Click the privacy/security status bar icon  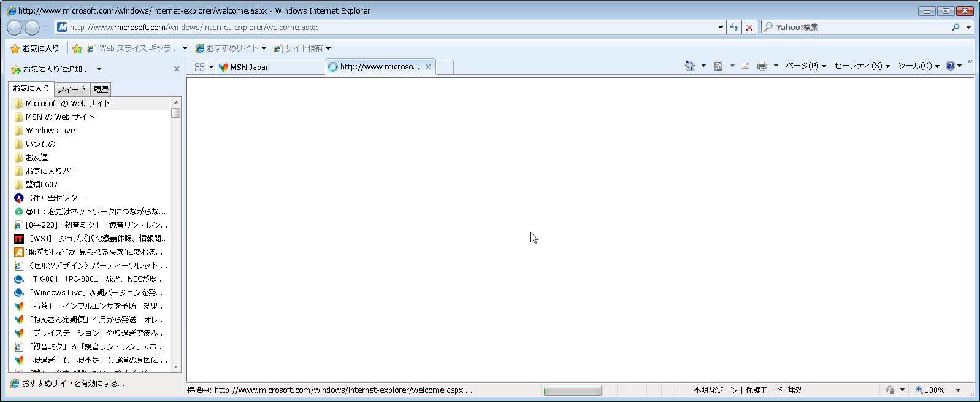(890, 390)
